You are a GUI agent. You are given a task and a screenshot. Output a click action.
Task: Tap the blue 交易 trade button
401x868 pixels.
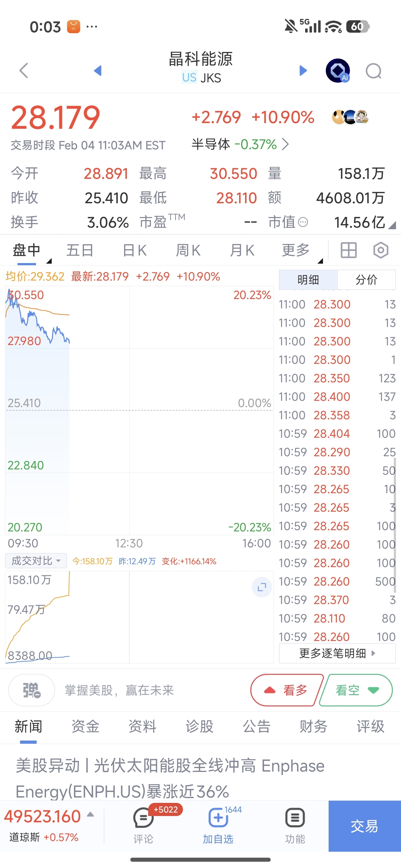[x=365, y=826]
